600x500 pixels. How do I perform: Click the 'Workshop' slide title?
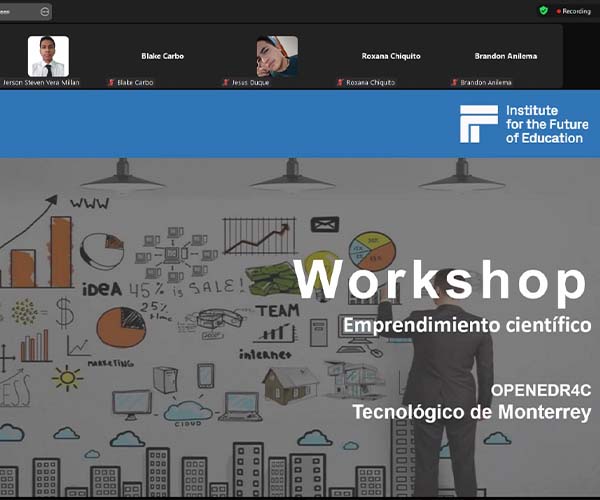[x=441, y=282]
